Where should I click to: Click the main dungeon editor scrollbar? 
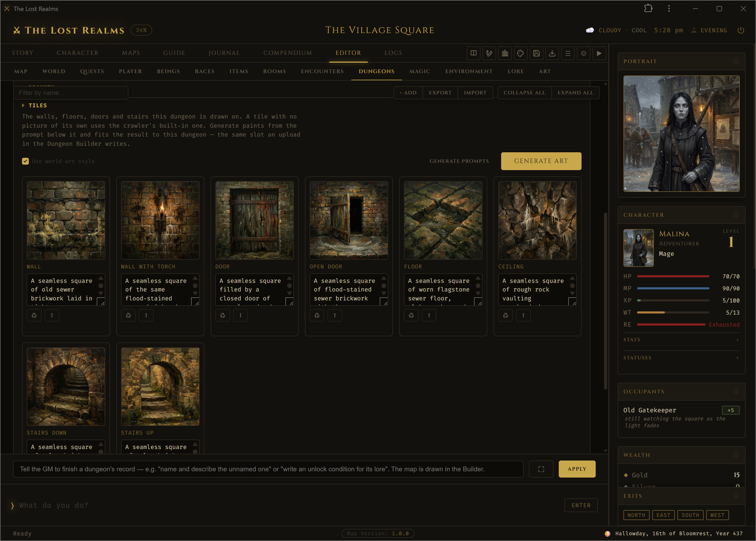606,301
